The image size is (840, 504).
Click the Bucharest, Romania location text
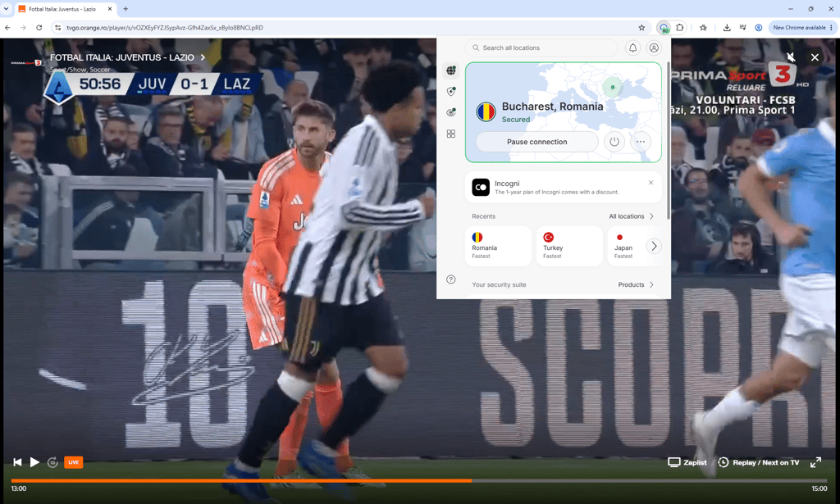(552, 107)
